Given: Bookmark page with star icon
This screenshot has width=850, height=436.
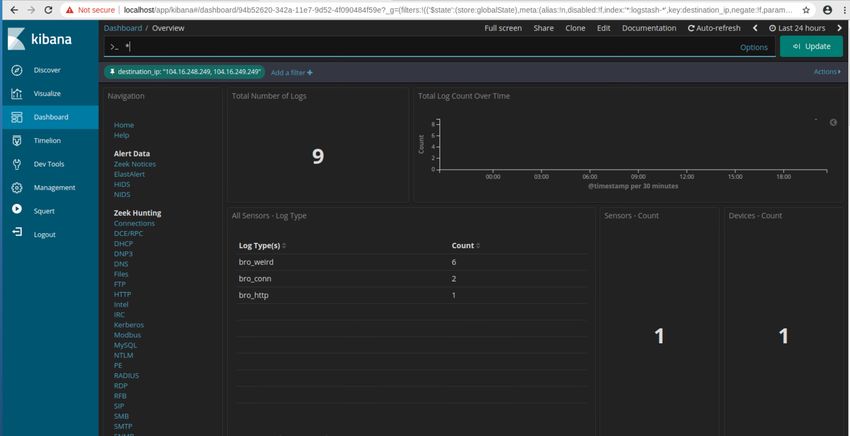Looking at the screenshot, I should pos(806,10).
